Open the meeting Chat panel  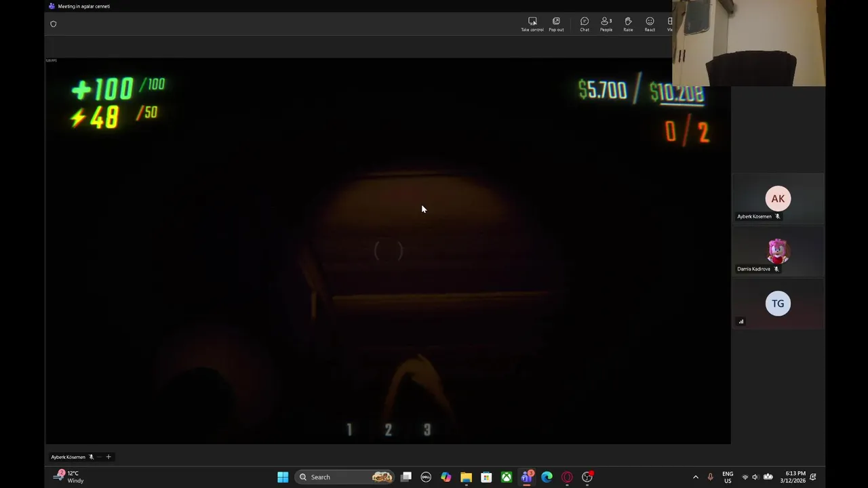pos(585,24)
